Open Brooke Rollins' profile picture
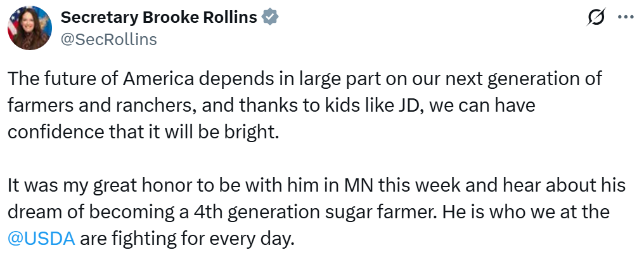 30,29
